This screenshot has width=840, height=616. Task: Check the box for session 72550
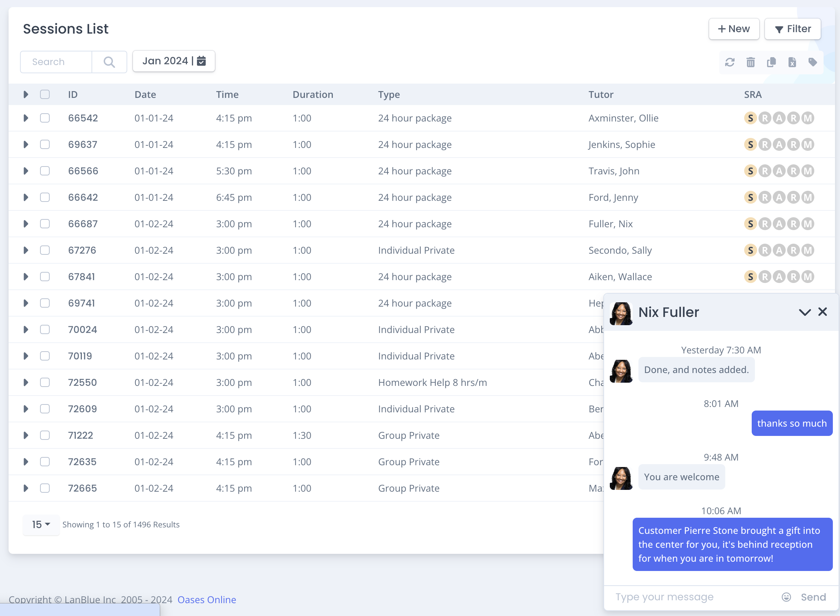pos(45,383)
